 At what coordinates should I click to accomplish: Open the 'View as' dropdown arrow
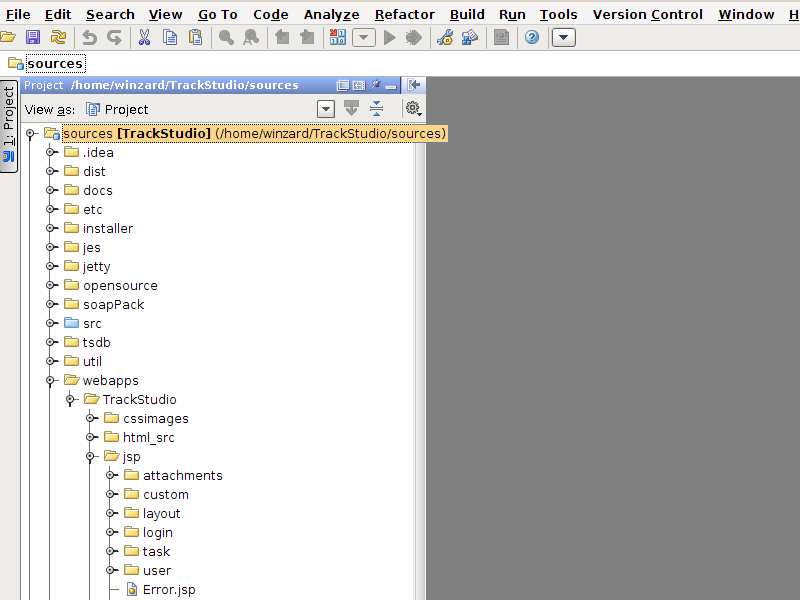pyautogui.click(x=326, y=109)
